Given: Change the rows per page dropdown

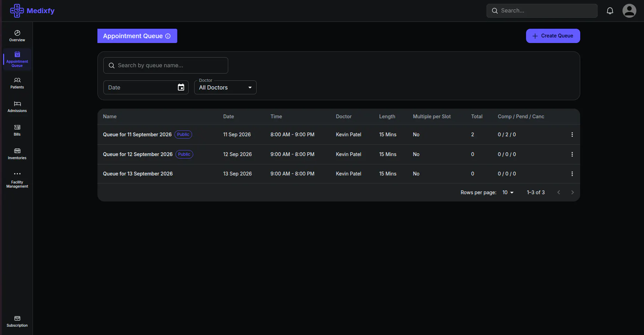Looking at the screenshot, I should [508, 192].
